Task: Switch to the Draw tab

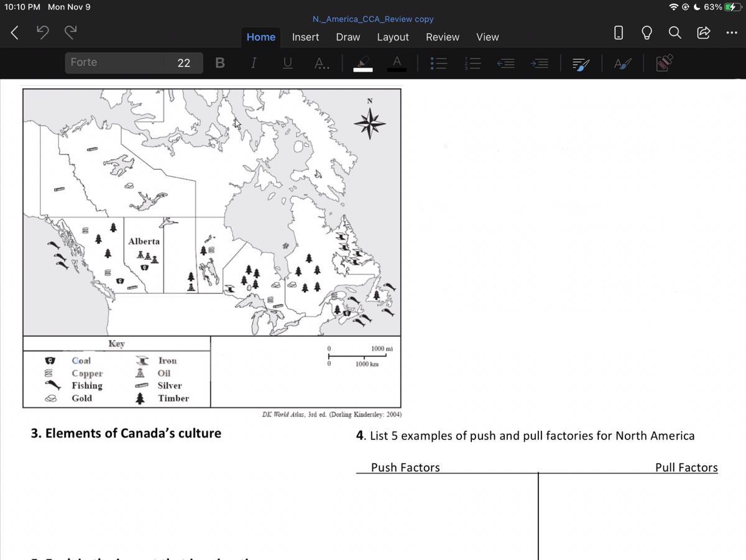Action: click(x=348, y=37)
